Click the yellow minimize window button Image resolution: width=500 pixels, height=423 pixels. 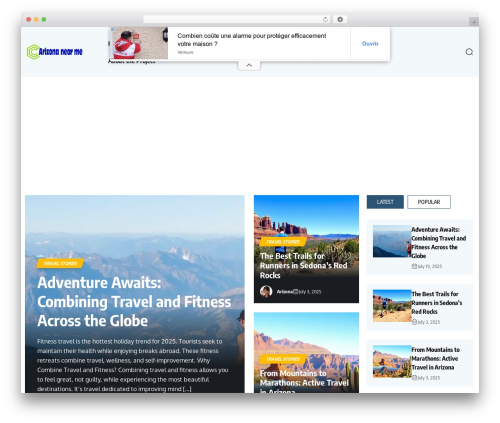click(36, 19)
